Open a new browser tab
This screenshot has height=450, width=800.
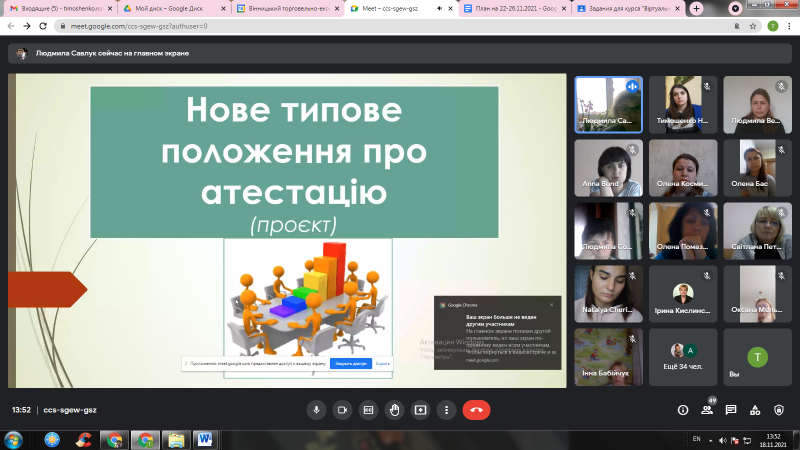pyautogui.click(x=696, y=9)
